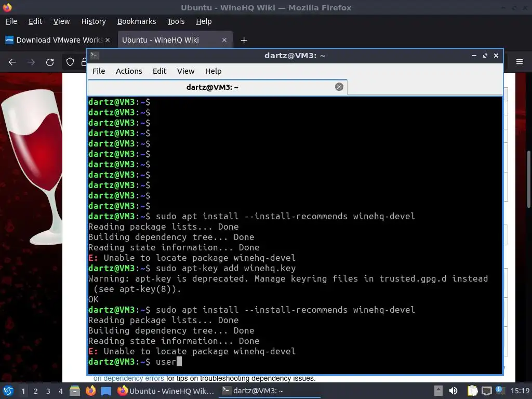Image resolution: width=532 pixels, height=399 pixels.
Task: Click the terminal prompt line with 'user'
Action: 135,362
